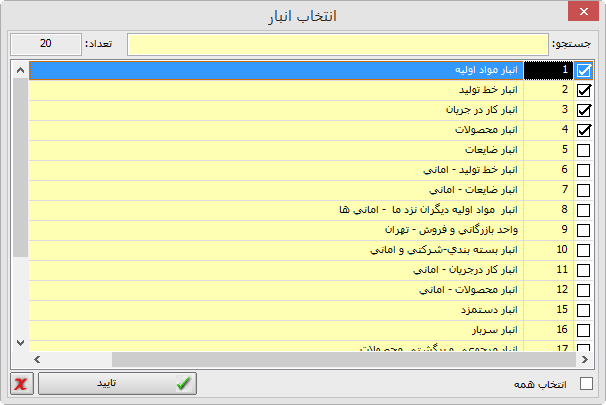This screenshot has width=606, height=405.
Task: Enable the انتخاب همه checkbox
Action: (586, 384)
